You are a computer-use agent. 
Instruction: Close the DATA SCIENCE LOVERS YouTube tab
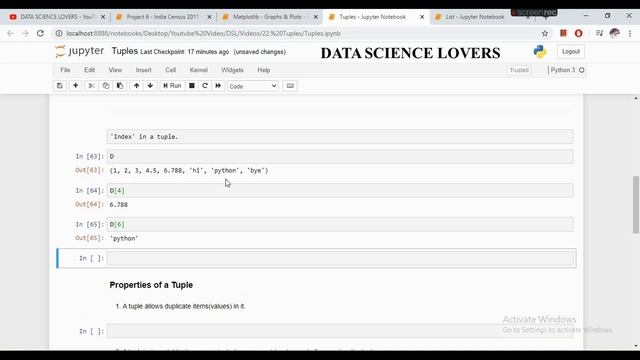103,17
